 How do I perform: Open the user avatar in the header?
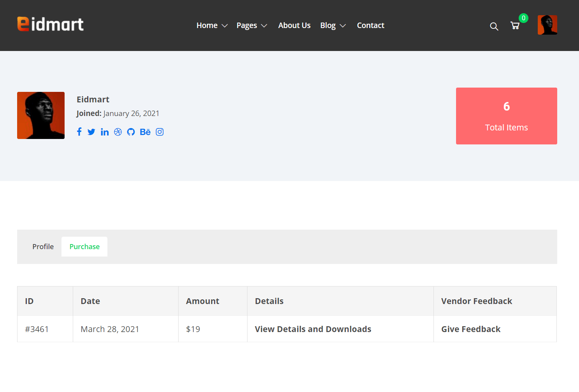pos(547,25)
